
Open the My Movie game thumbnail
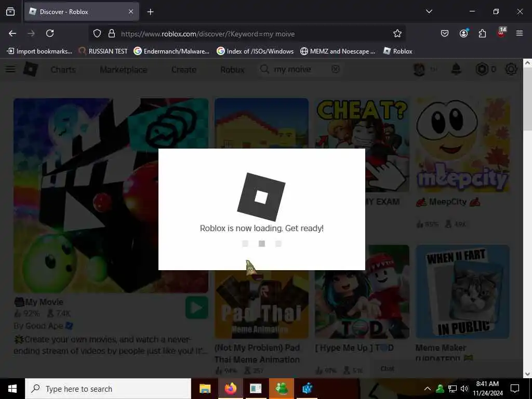pyautogui.click(x=111, y=196)
